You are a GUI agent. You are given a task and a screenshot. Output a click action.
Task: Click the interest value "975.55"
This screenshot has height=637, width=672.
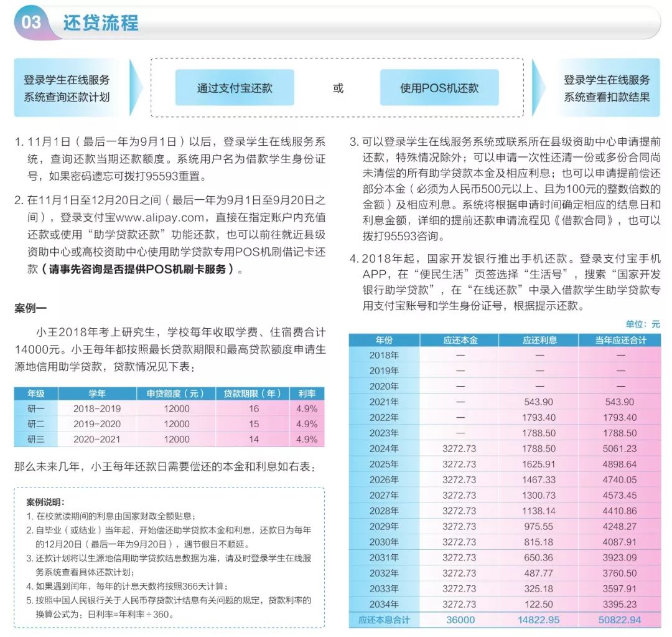(x=539, y=526)
